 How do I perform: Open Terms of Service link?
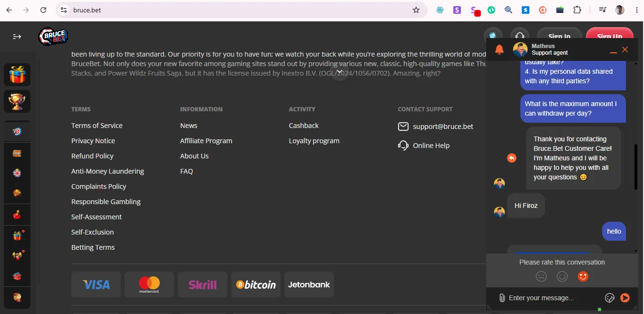97,126
